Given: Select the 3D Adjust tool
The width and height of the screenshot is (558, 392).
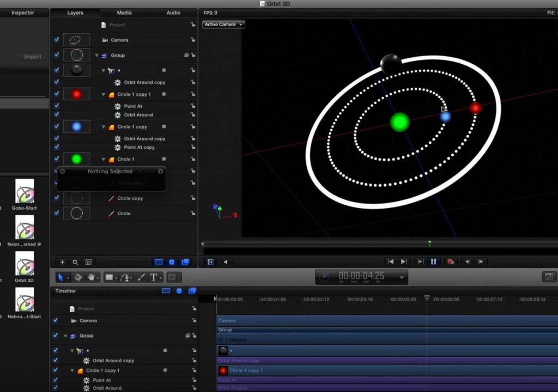Looking at the screenshot, I should point(78,277).
